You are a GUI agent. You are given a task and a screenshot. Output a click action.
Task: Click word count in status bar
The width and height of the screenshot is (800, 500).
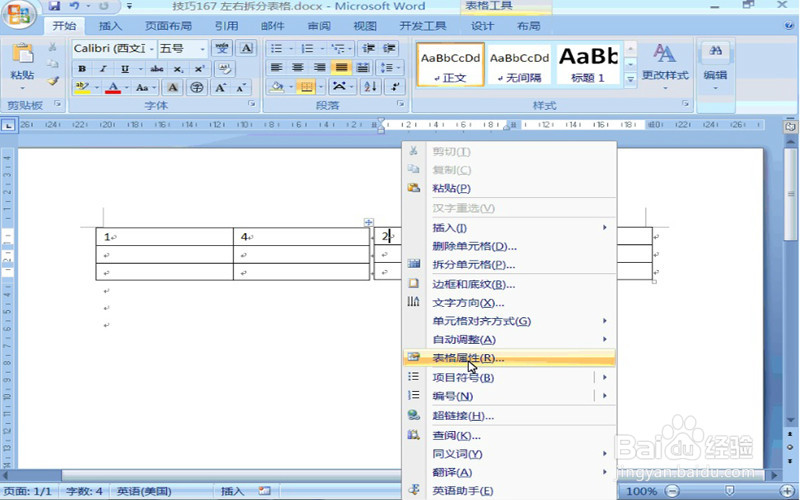click(84, 491)
